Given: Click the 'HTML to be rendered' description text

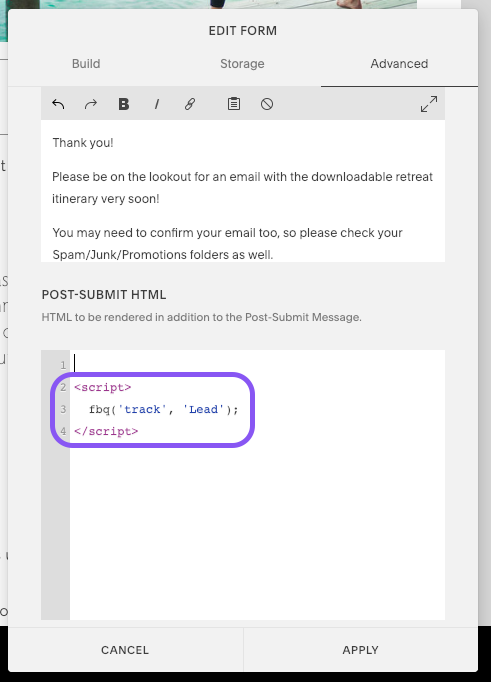Looking at the screenshot, I should pos(201,317).
